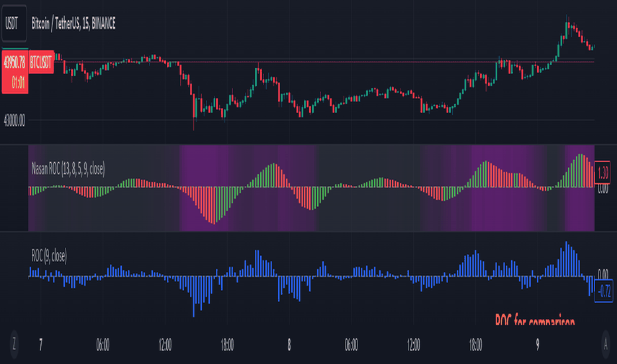Click the Z timezone button
Screen dimensions: 617x364
coord(14,344)
